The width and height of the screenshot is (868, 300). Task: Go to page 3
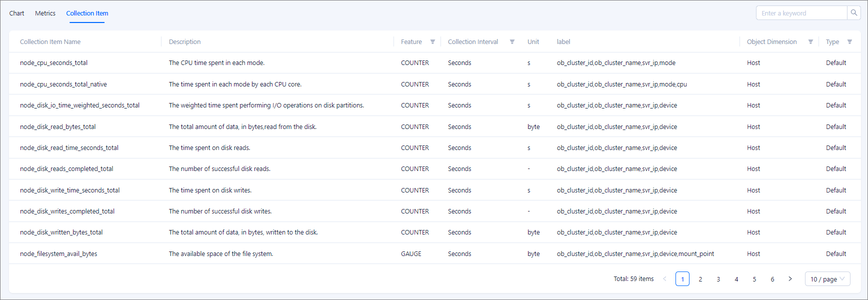(x=718, y=279)
